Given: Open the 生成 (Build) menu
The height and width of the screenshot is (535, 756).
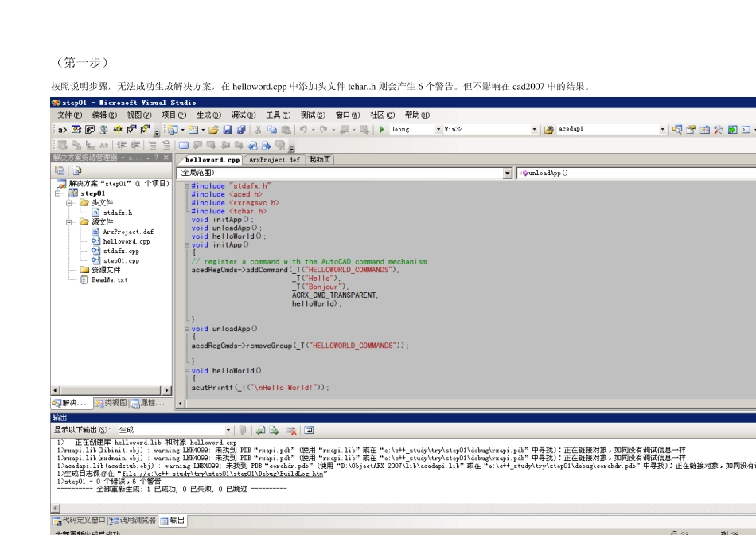Looking at the screenshot, I should 207,115.
